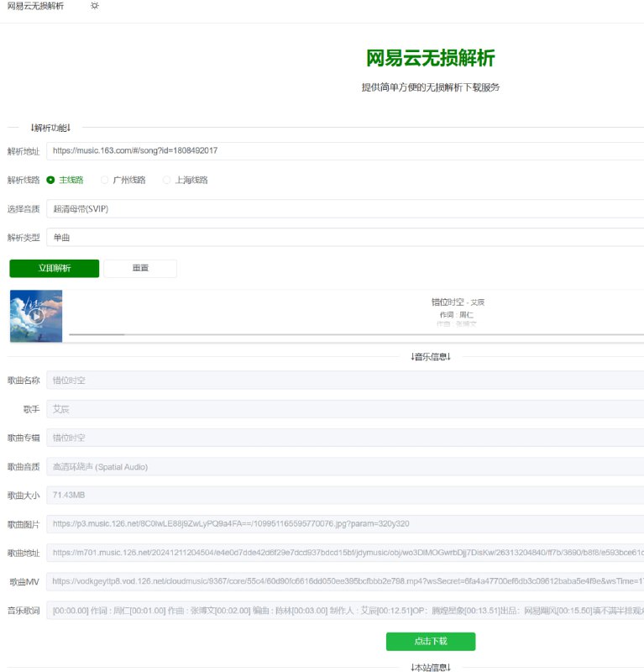Focus the 歌手 field showing 艾辰
Viewport: 644px width, 672px height.
(345, 409)
